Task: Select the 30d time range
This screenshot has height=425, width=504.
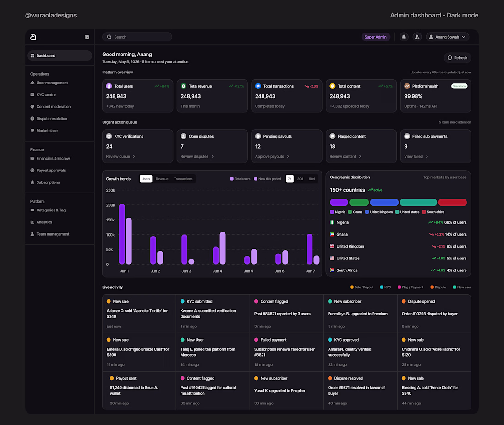Action: tap(300, 179)
